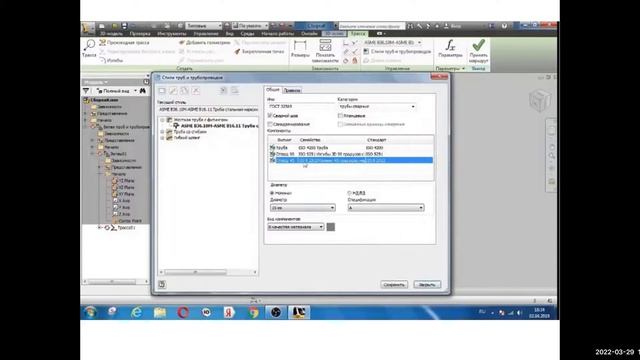Click Производная трасса ribbon command
Image resolution: width=640 pixels, height=360 pixels.
click(x=124, y=42)
